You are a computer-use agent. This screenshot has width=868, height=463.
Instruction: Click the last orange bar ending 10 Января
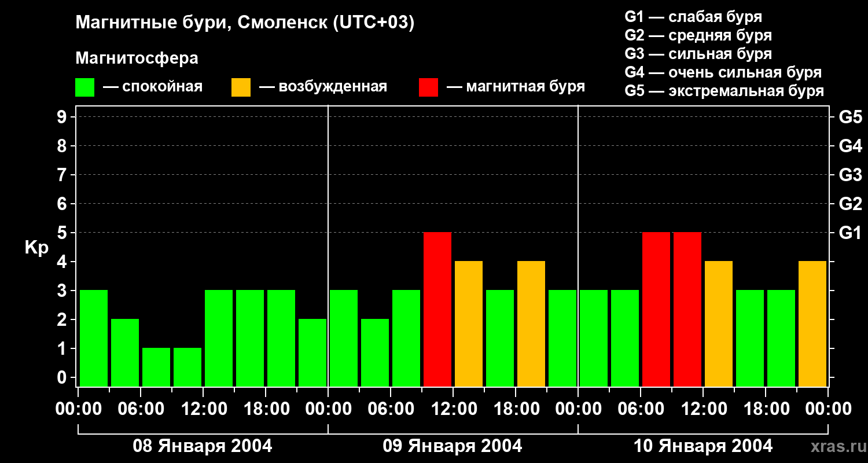[x=812, y=324]
